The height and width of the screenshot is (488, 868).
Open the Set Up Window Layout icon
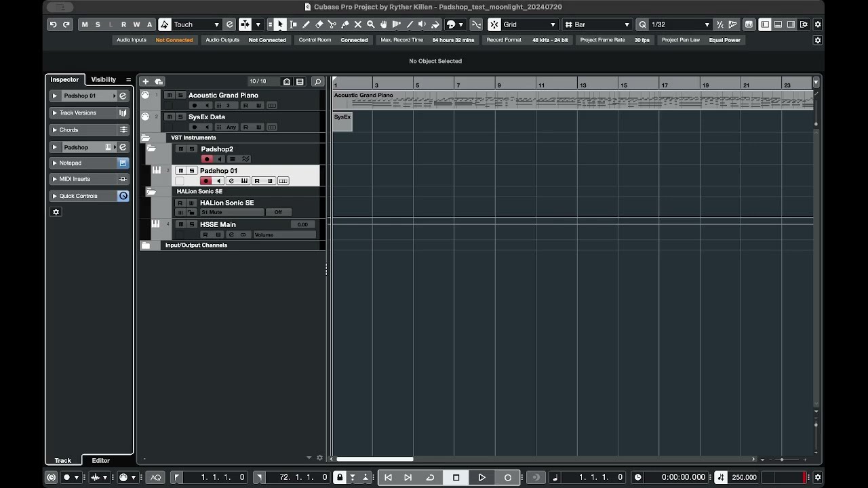click(x=804, y=24)
